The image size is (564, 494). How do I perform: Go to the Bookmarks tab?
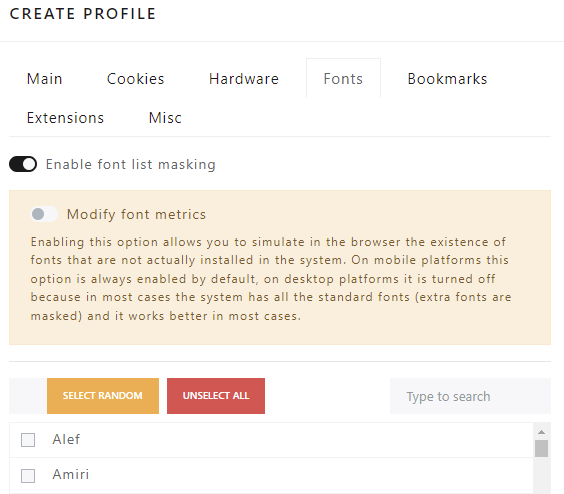pos(447,79)
